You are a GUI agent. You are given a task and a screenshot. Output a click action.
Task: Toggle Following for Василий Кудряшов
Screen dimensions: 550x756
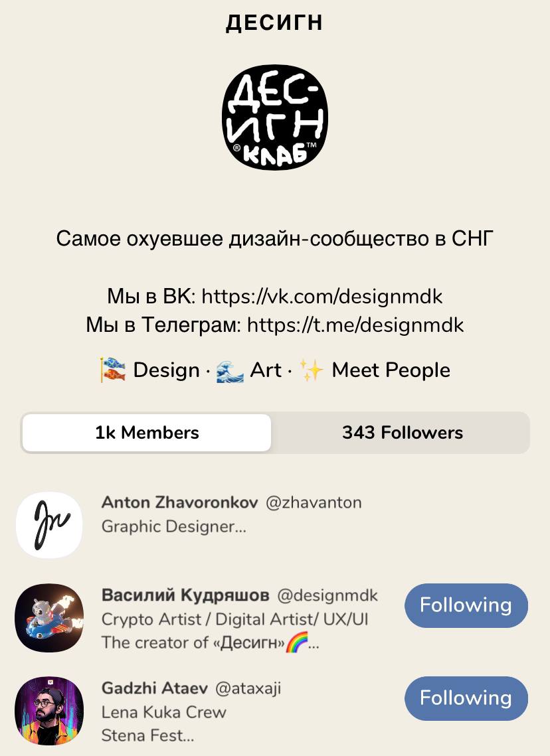pyautogui.click(x=466, y=605)
